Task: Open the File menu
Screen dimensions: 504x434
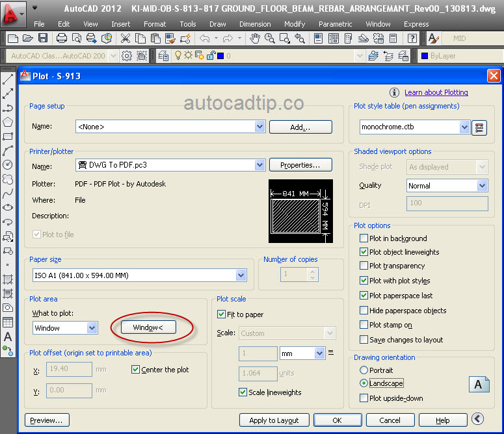Action: tap(39, 24)
